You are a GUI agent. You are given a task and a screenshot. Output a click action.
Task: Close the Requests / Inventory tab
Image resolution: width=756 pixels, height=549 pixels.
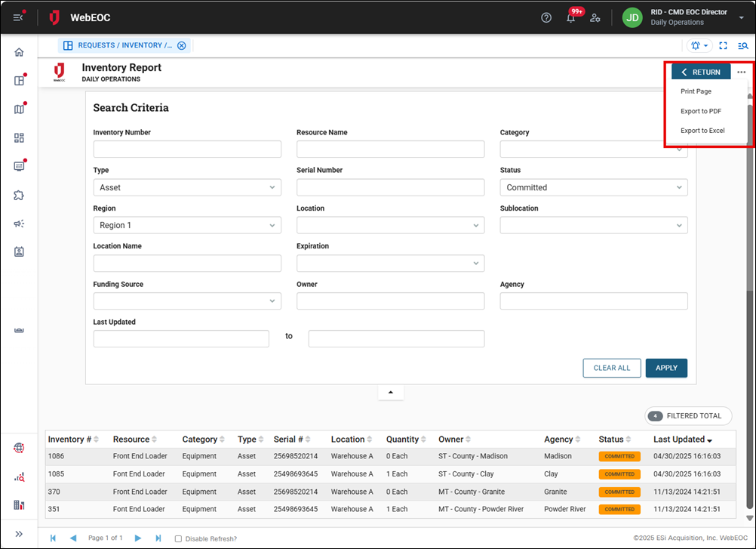pos(181,45)
